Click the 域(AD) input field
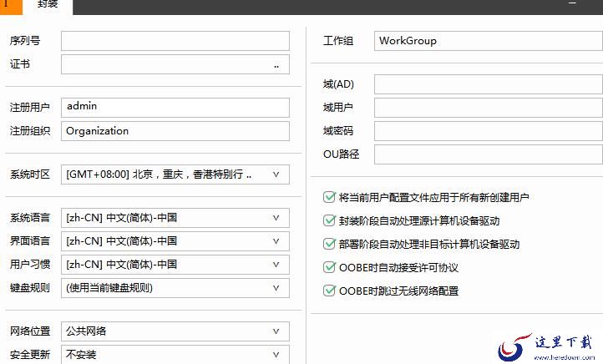Screen dimensions: 603x364 (487, 84)
